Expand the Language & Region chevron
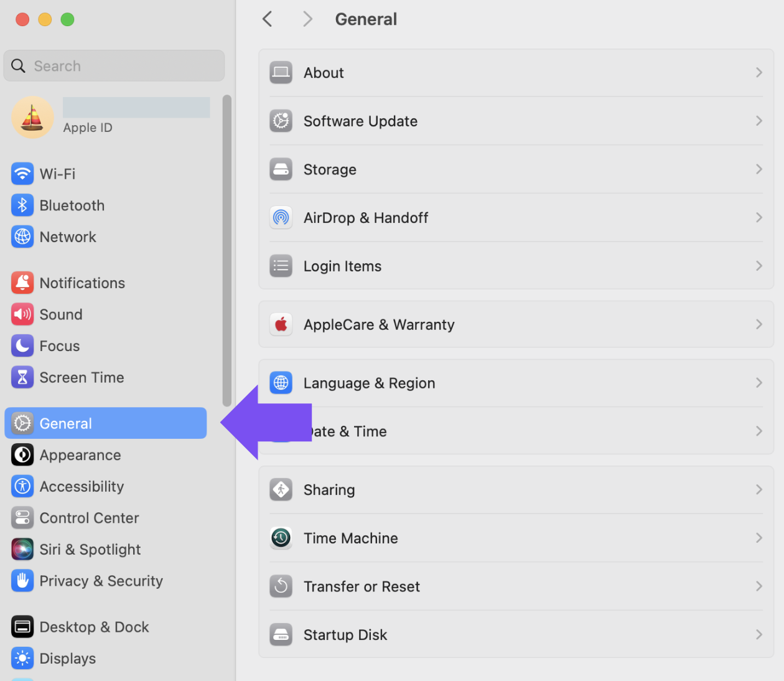 759,383
